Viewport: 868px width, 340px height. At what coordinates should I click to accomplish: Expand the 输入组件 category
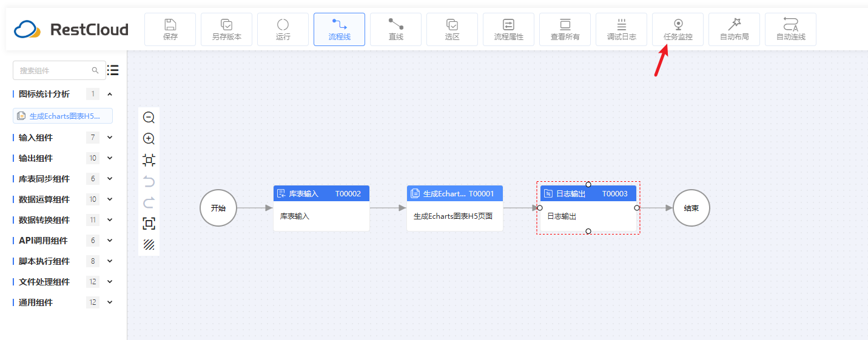tap(110, 138)
